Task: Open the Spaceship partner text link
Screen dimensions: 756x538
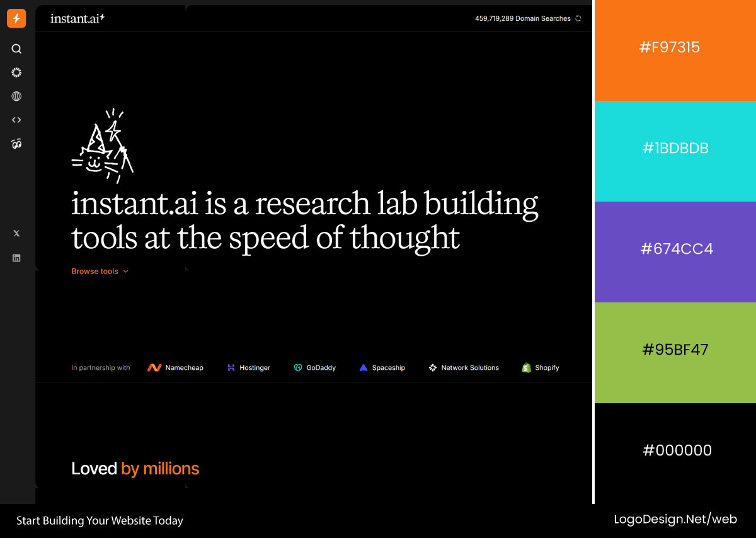Action: click(x=389, y=368)
